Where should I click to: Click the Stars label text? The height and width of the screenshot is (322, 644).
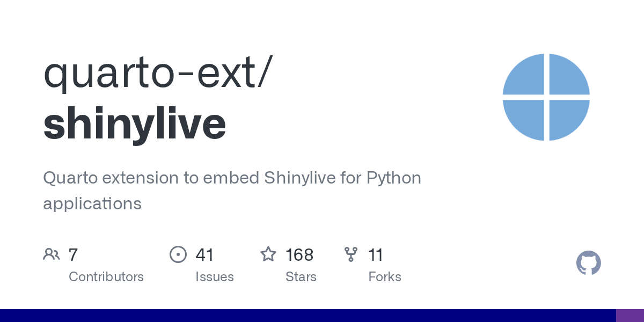click(301, 277)
